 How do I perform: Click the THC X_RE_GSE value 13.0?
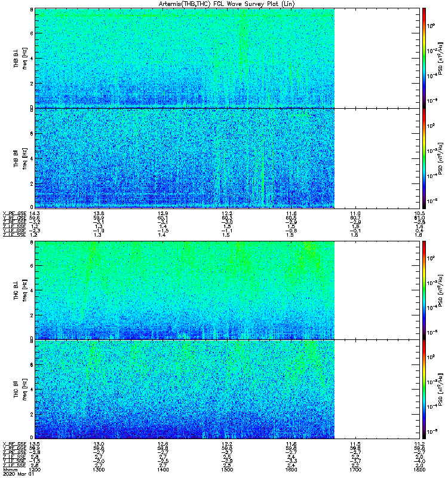(x=99, y=444)
